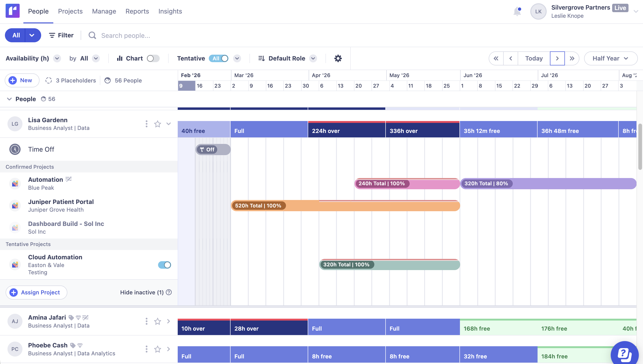Open notifications bell icon
This screenshot has height=364, width=643.
(x=517, y=11)
